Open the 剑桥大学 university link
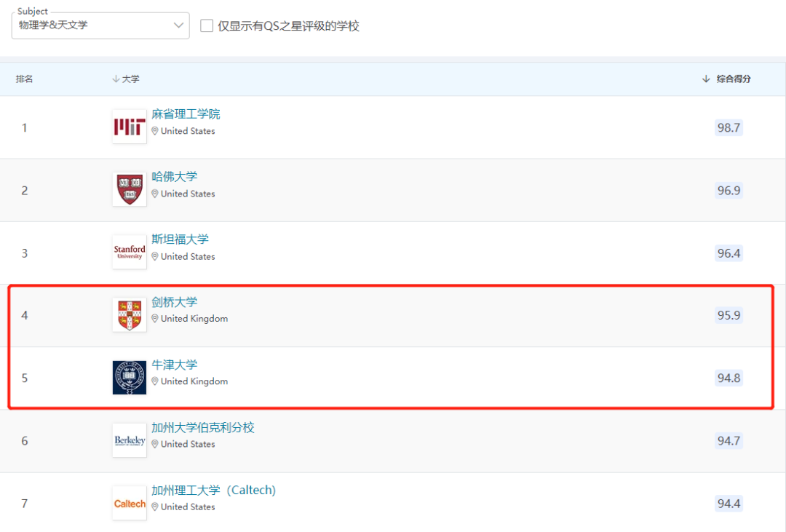Screen dimensions: 786x532 (x=175, y=302)
